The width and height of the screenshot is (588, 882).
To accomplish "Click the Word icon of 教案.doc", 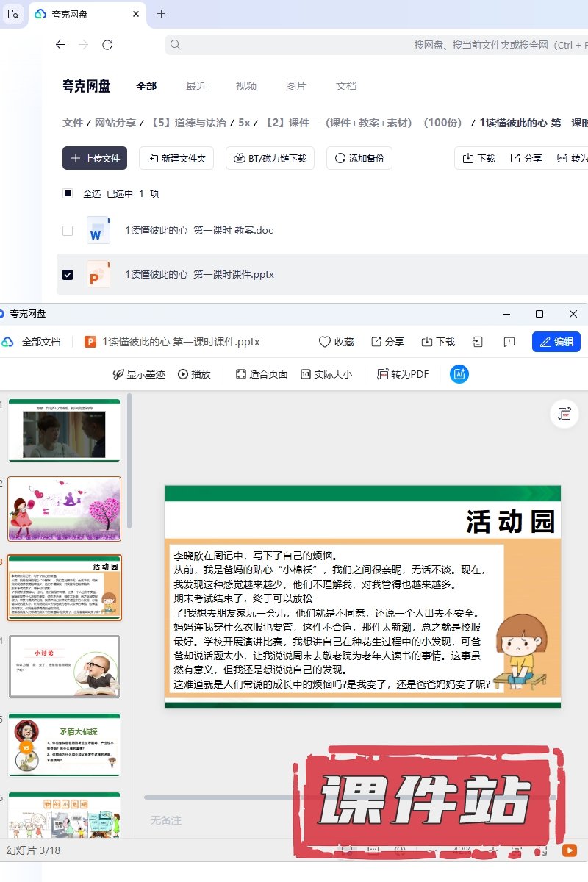I will click(98, 231).
